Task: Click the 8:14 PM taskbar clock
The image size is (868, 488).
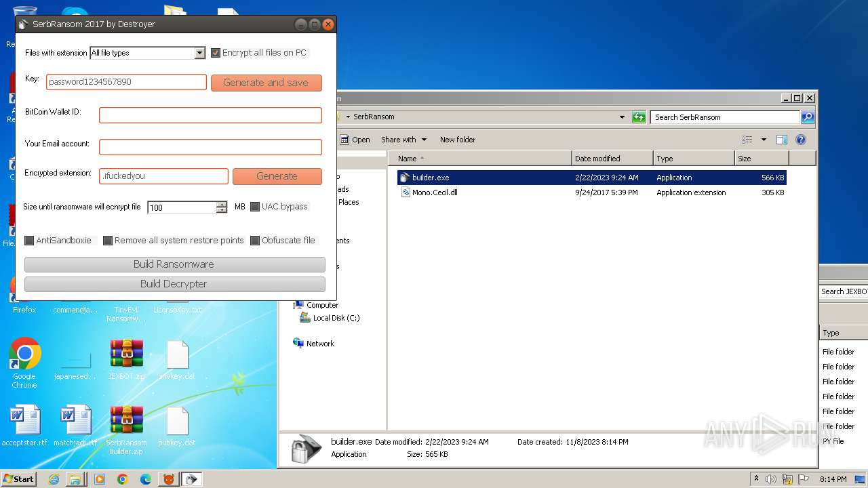Action: click(833, 479)
